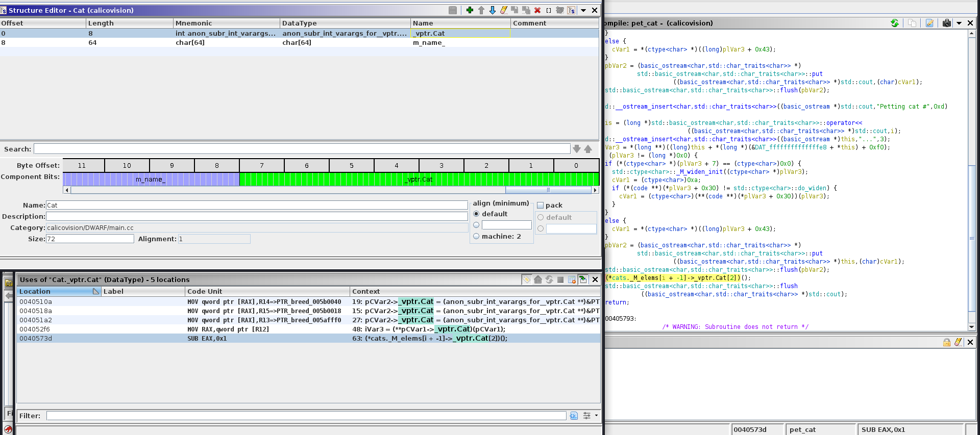Click the filter options sliders icon
The width and height of the screenshot is (980, 435).
tap(587, 416)
